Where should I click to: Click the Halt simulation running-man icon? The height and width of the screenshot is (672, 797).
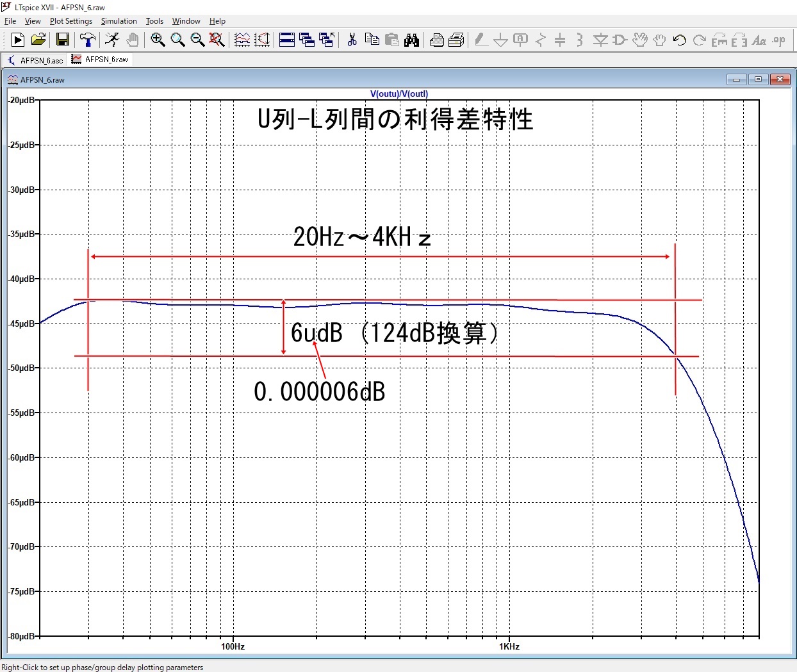point(112,40)
